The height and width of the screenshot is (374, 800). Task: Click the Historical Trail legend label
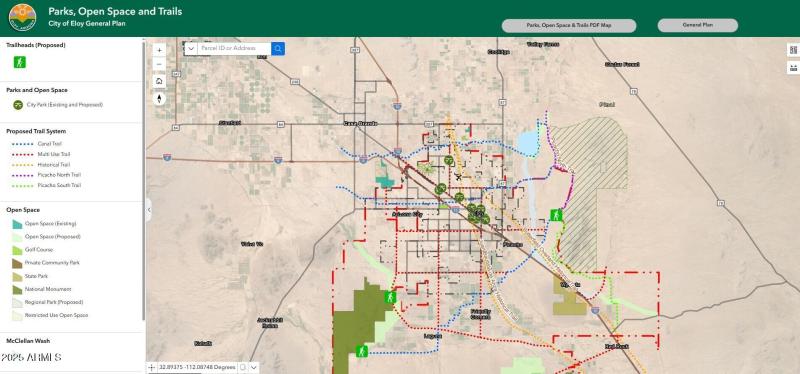[x=54, y=165]
